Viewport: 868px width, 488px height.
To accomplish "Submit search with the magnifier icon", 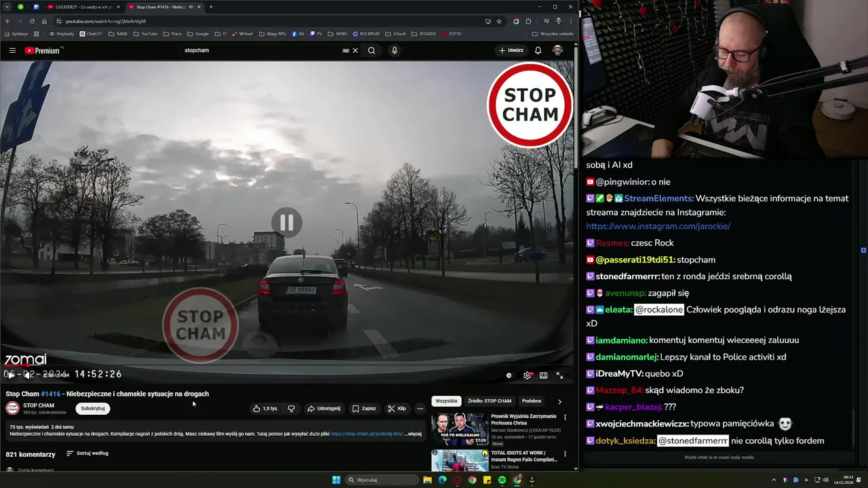I will pos(372,50).
